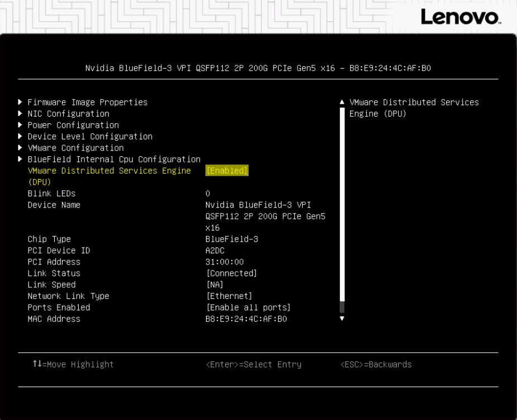Open Firmware Image Properties submenu
This screenshot has width=517, height=420.
pos(88,103)
